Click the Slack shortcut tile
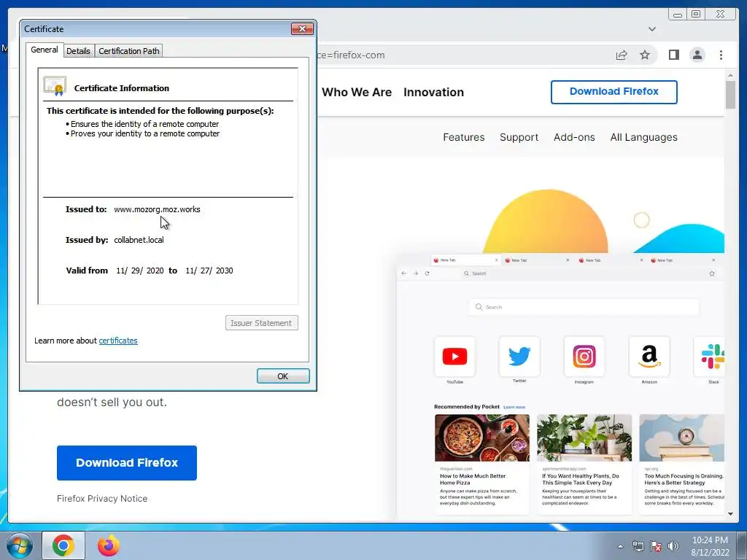 tap(710, 357)
